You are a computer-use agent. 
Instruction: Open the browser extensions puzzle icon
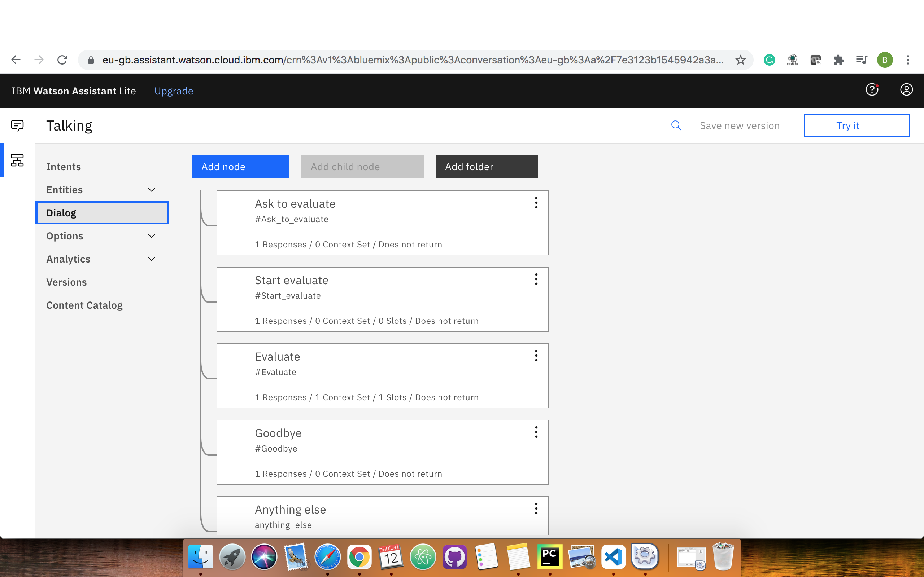click(838, 60)
